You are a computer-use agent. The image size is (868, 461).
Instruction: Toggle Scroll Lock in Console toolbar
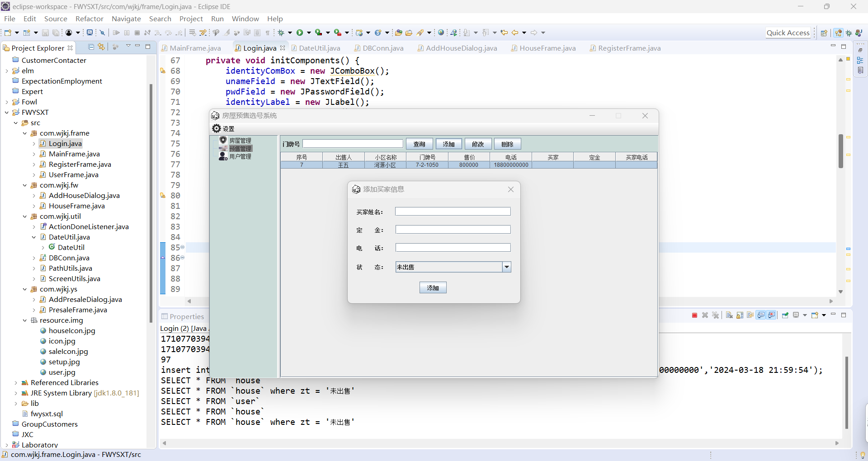pyautogui.click(x=740, y=315)
